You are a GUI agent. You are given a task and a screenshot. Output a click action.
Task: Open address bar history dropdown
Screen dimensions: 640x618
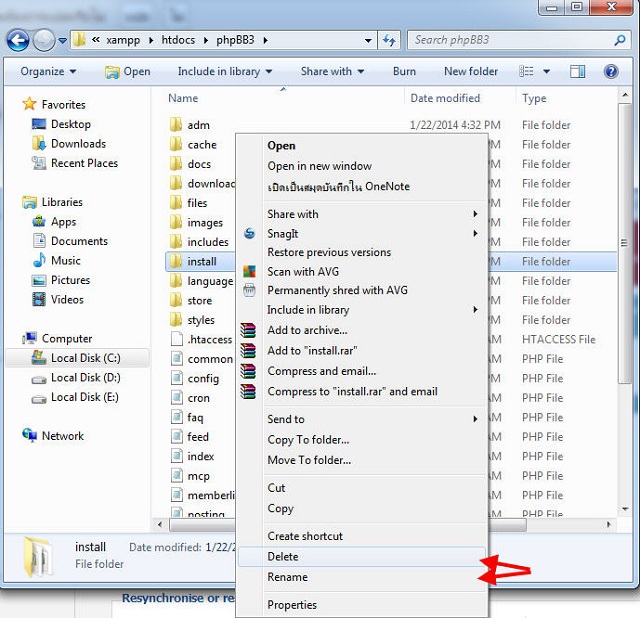(x=368, y=40)
